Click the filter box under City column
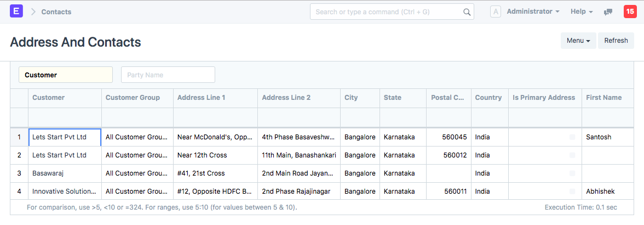The width and height of the screenshot is (644, 225). coord(360,117)
